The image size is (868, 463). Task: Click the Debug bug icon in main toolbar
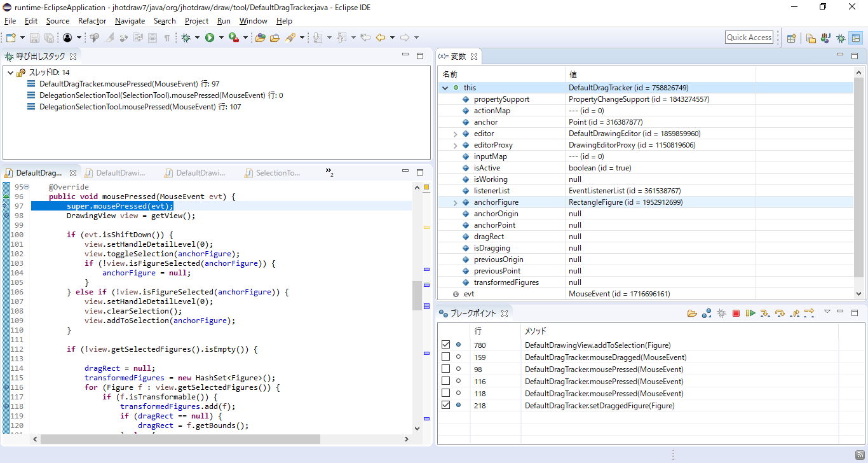point(186,38)
